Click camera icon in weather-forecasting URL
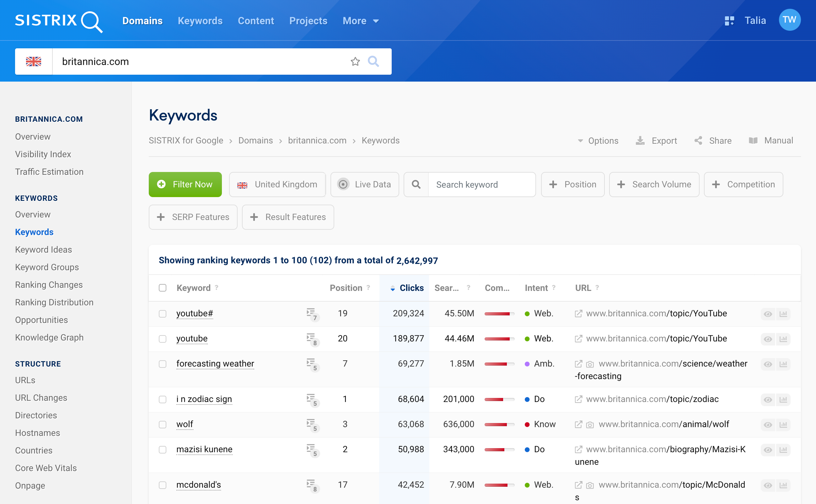816x504 pixels. click(x=590, y=364)
